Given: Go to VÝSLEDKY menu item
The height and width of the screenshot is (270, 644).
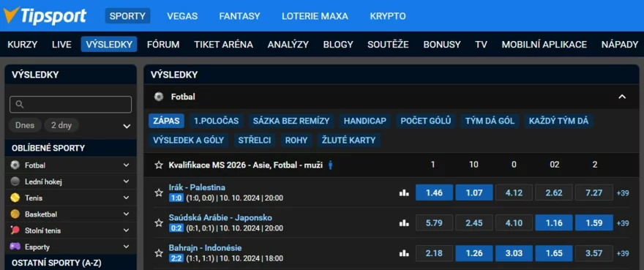Looking at the screenshot, I should 109,45.
